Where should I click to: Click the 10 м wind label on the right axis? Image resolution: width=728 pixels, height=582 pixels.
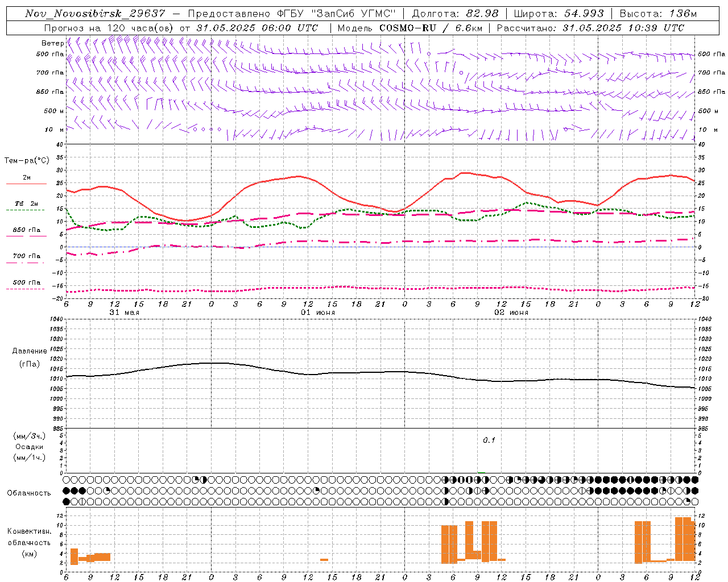tap(708, 130)
